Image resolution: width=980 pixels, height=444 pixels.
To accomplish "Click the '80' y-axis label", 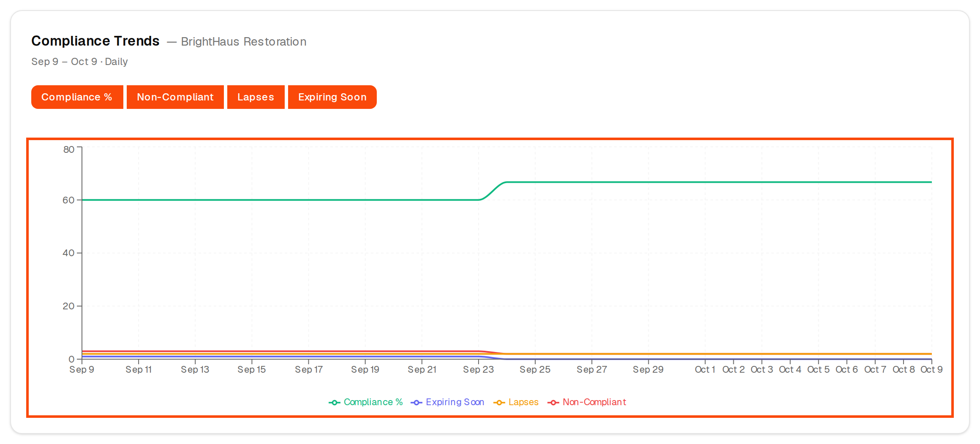I will tap(69, 149).
